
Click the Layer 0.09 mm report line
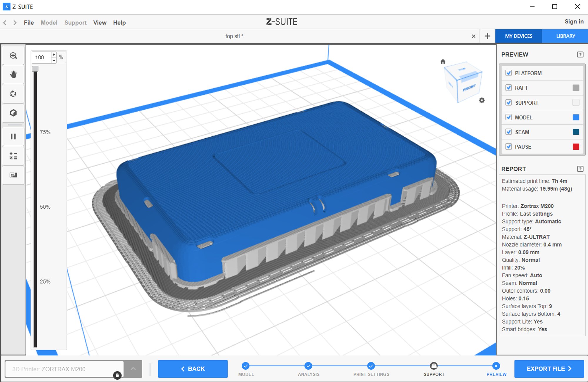pos(520,252)
